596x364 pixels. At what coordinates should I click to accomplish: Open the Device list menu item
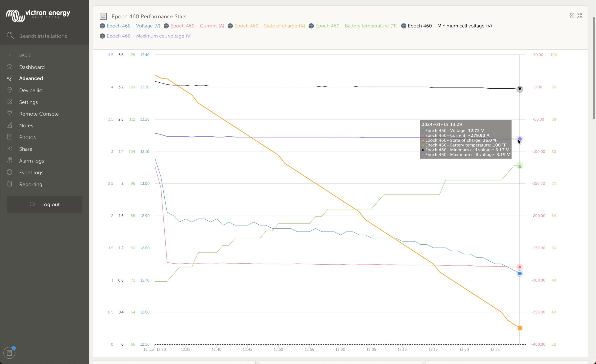point(31,90)
